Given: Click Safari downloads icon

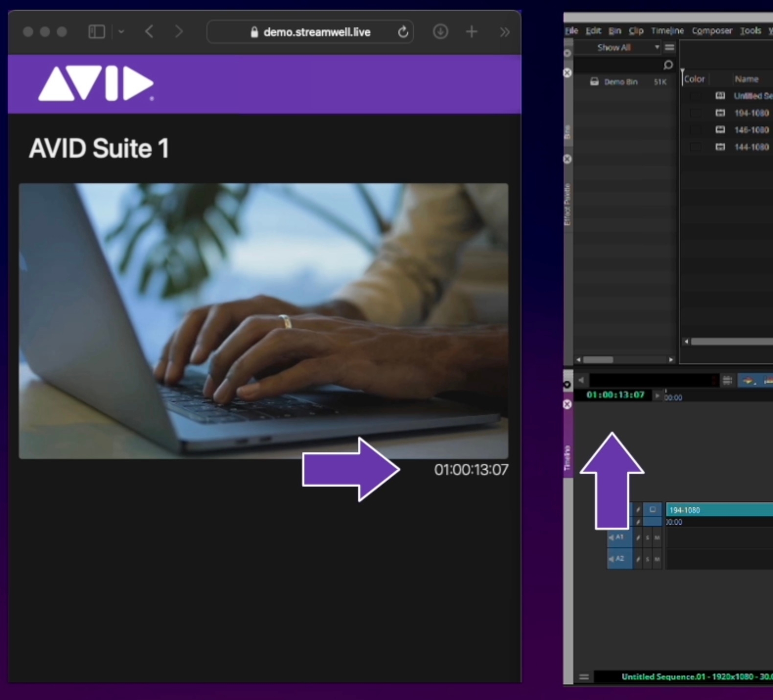Looking at the screenshot, I should [x=440, y=32].
